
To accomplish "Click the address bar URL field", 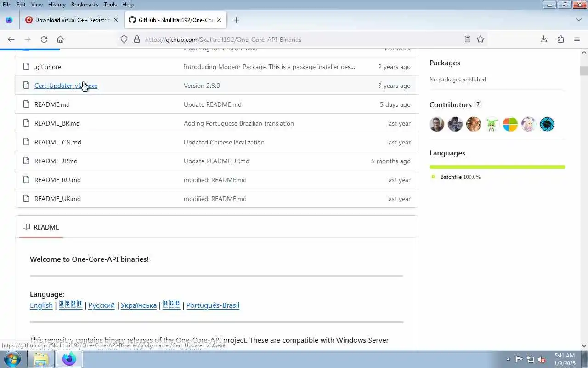I will tap(301, 40).
